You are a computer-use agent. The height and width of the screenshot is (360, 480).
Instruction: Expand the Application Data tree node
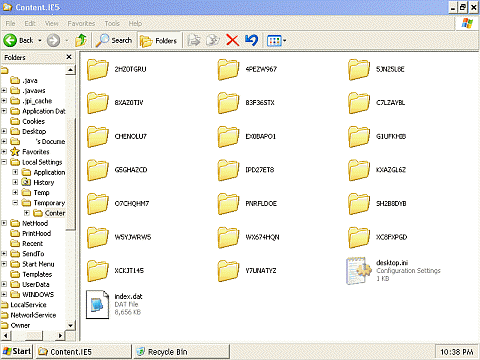tap(4, 111)
